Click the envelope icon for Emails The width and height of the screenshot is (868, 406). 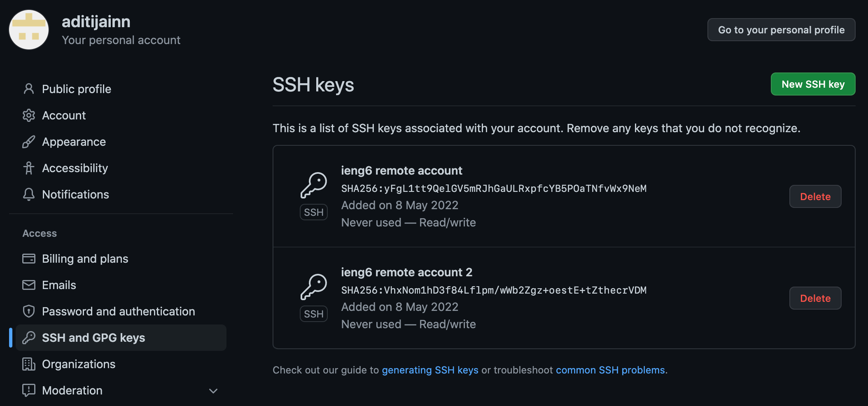coord(28,285)
